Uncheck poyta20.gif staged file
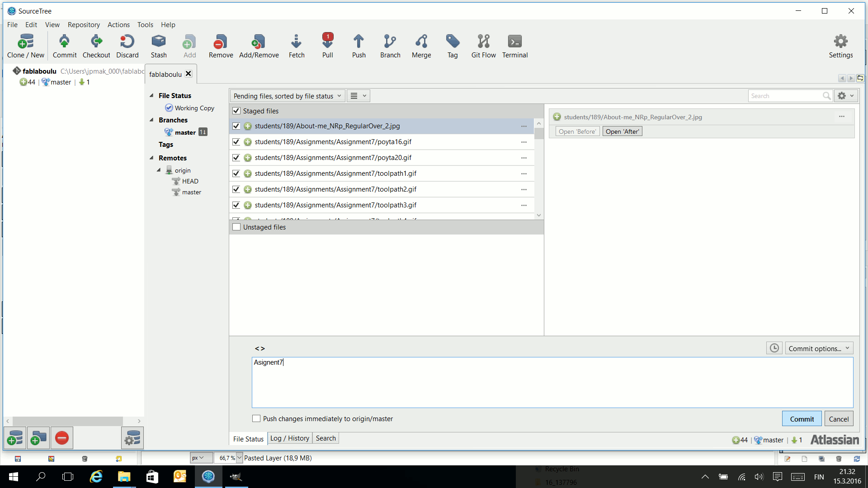The height and width of the screenshot is (488, 868). (236, 158)
